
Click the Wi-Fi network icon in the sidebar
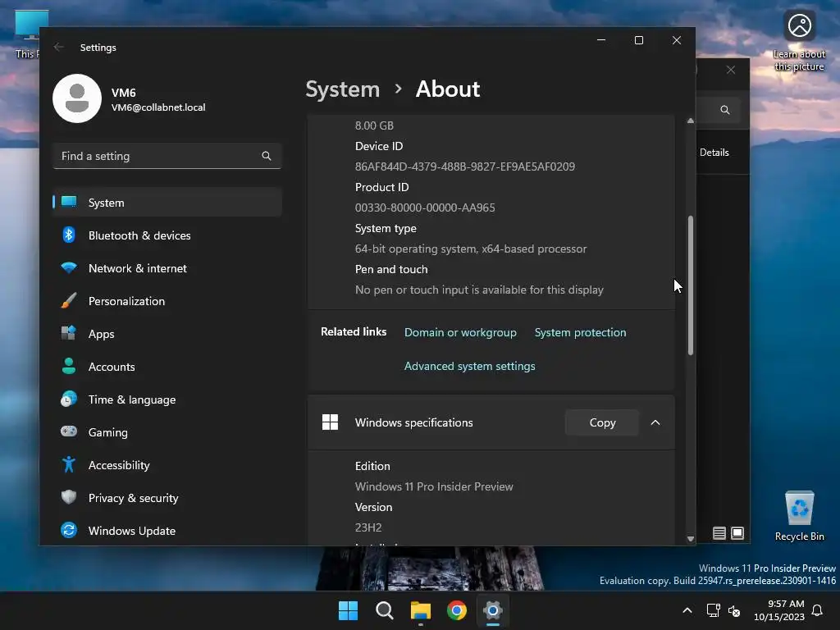[x=69, y=267]
